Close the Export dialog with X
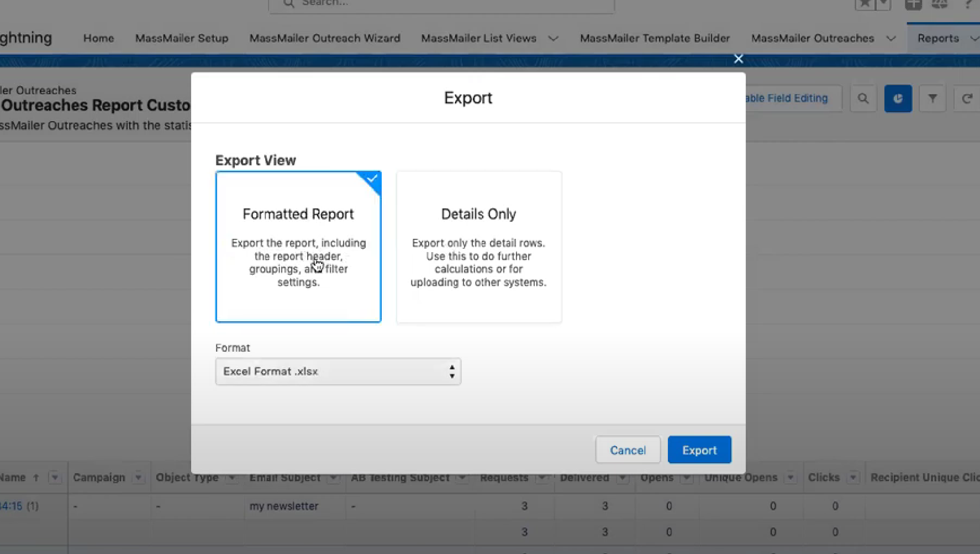The height and width of the screenshot is (554, 980). coord(738,59)
